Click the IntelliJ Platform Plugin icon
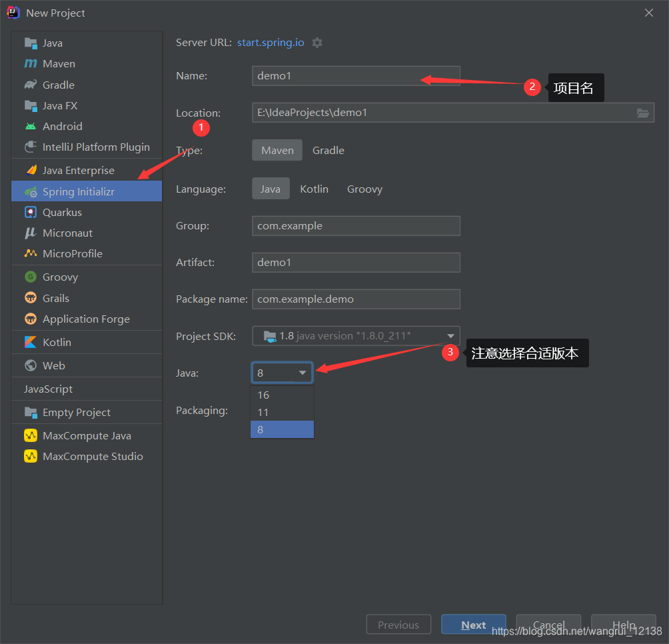 pos(31,147)
